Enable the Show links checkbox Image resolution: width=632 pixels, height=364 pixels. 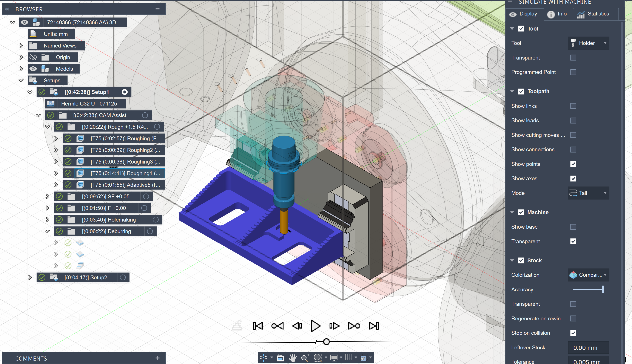click(573, 106)
